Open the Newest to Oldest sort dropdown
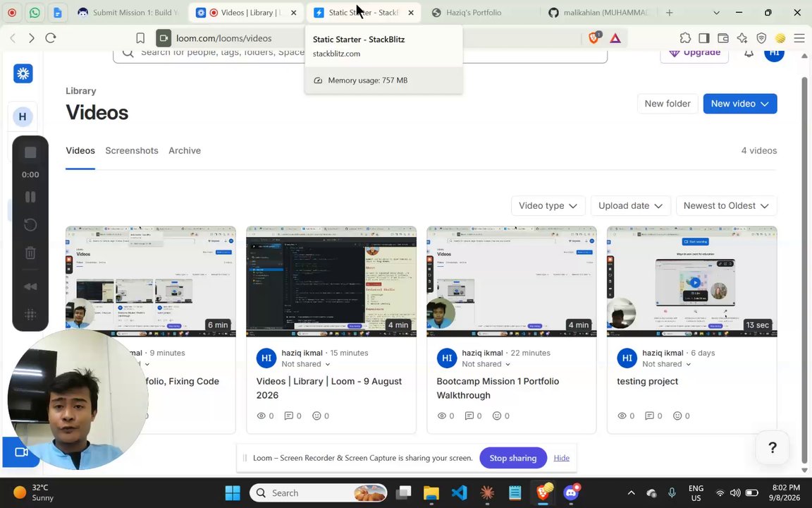Image resolution: width=812 pixels, height=508 pixels. [x=726, y=206]
